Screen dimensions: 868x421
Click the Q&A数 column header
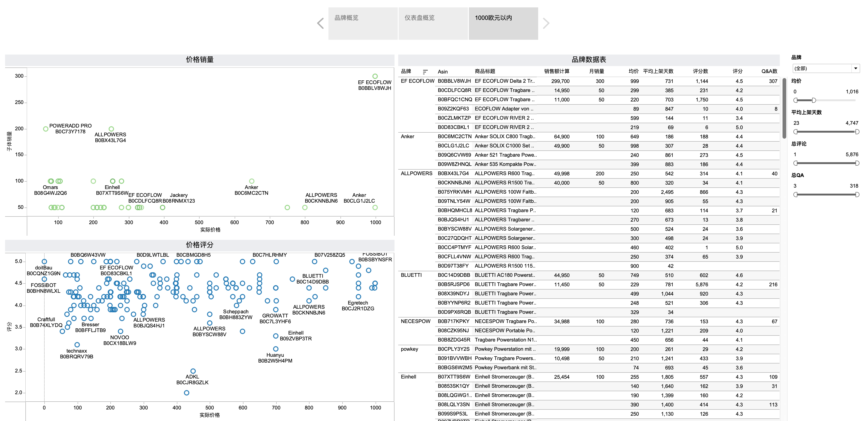pos(769,71)
